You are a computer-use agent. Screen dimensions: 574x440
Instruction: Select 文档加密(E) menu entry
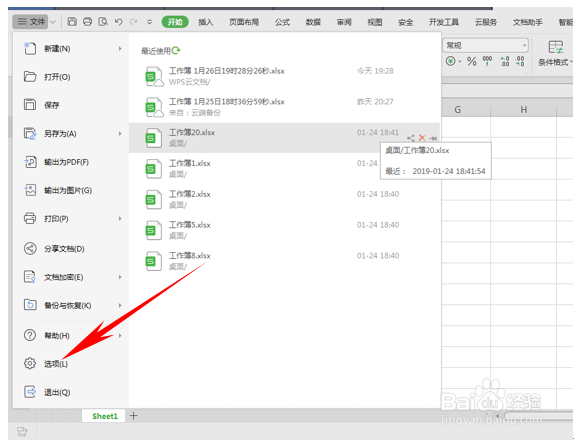pos(71,277)
